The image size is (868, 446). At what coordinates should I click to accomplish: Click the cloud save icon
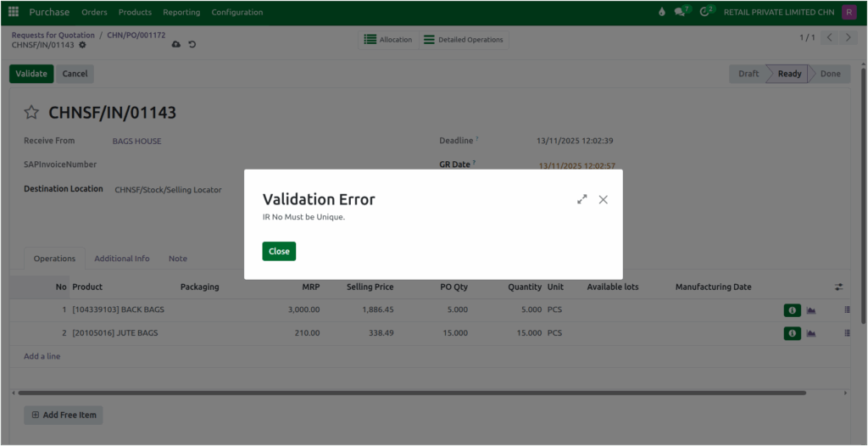pos(176,44)
